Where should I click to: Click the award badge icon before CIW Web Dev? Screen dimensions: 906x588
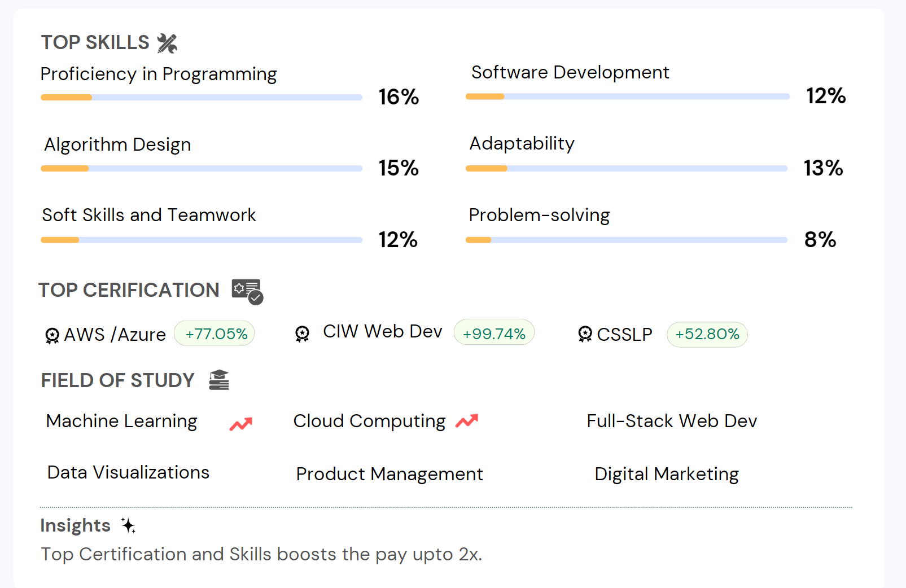click(303, 334)
